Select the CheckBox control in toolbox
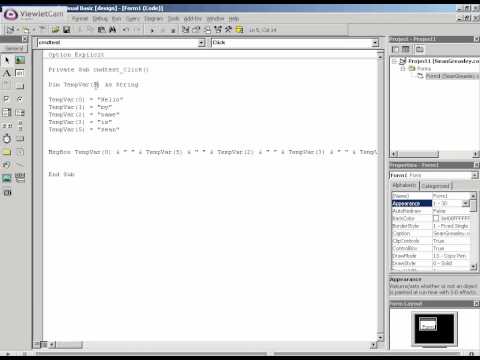This screenshot has height=360, width=480. [x=6, y=99]
